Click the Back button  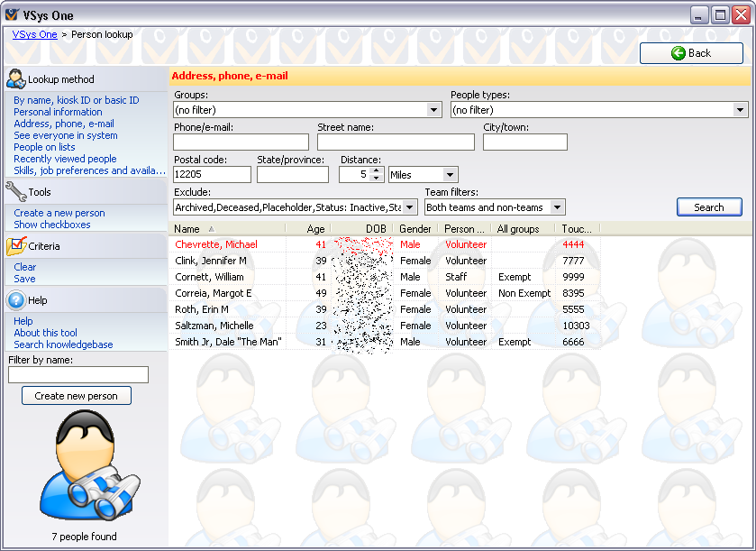[691, 53]
